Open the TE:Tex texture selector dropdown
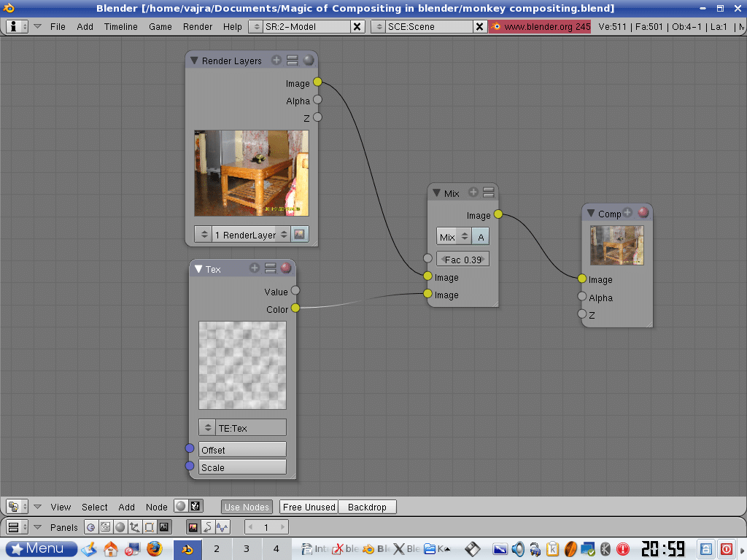Viewport: 747px width, 560px height. (242, 428)
